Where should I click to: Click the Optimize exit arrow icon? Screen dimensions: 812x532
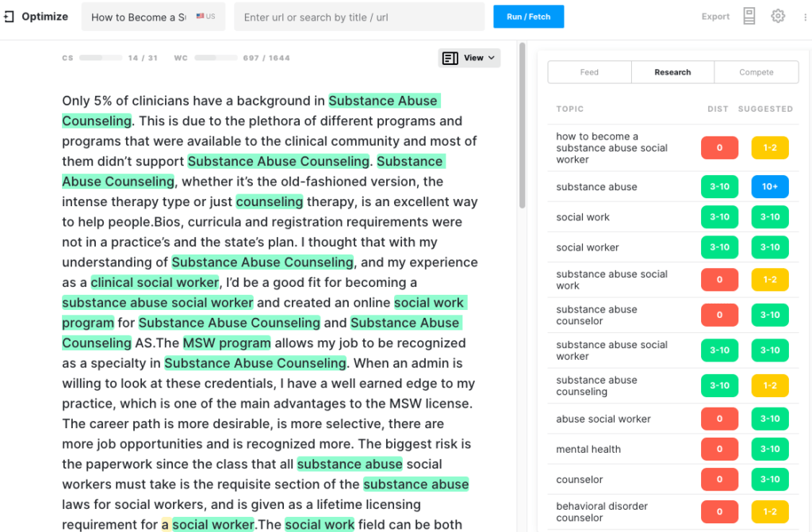click(9, 17)
